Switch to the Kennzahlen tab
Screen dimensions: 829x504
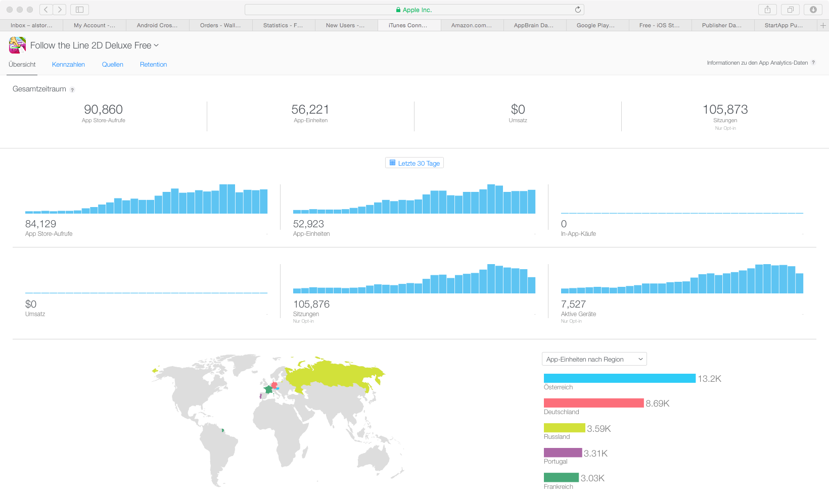(68, 65)
